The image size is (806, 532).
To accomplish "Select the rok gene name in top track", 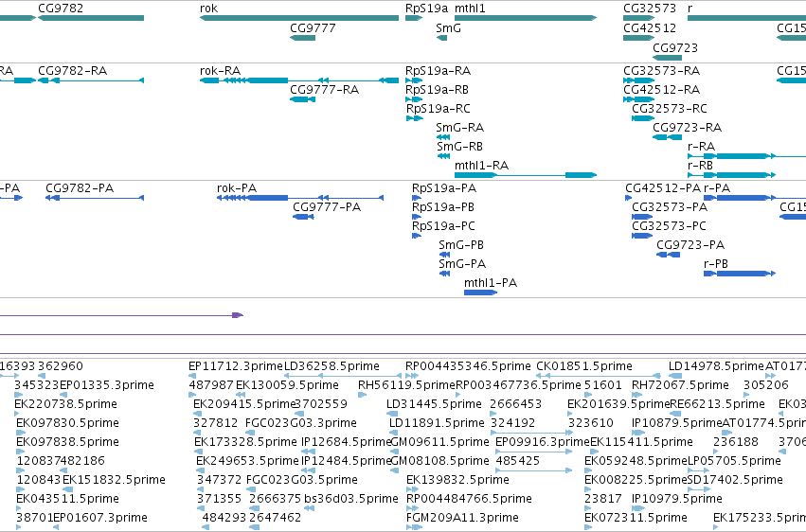I will tap(208, 9).
